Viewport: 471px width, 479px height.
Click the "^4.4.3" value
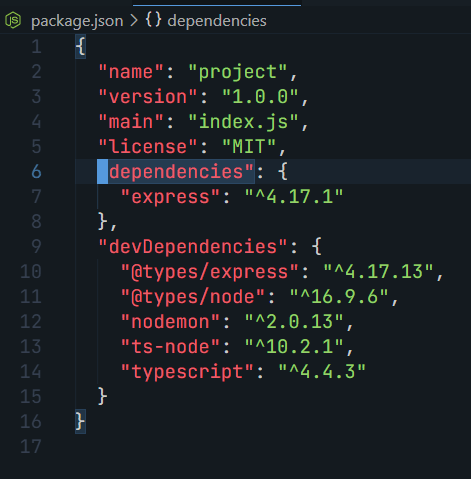click(x=322, y=372)
